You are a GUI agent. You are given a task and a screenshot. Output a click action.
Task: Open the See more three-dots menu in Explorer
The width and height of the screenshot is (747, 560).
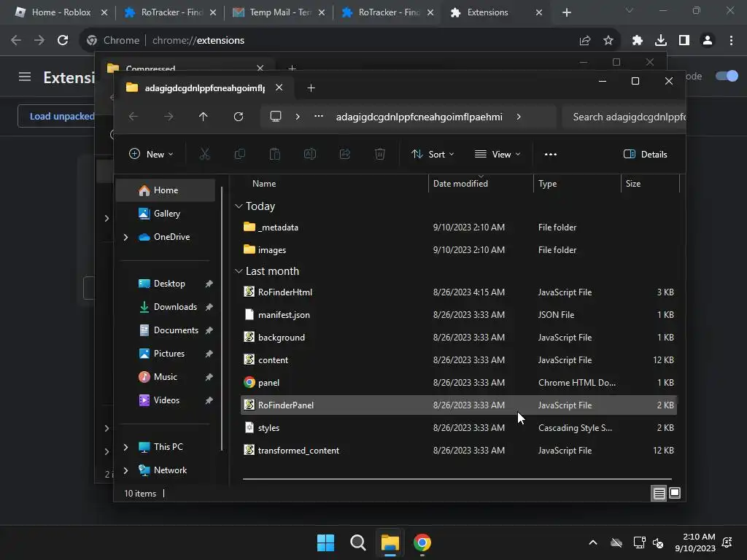pos(550,155)
